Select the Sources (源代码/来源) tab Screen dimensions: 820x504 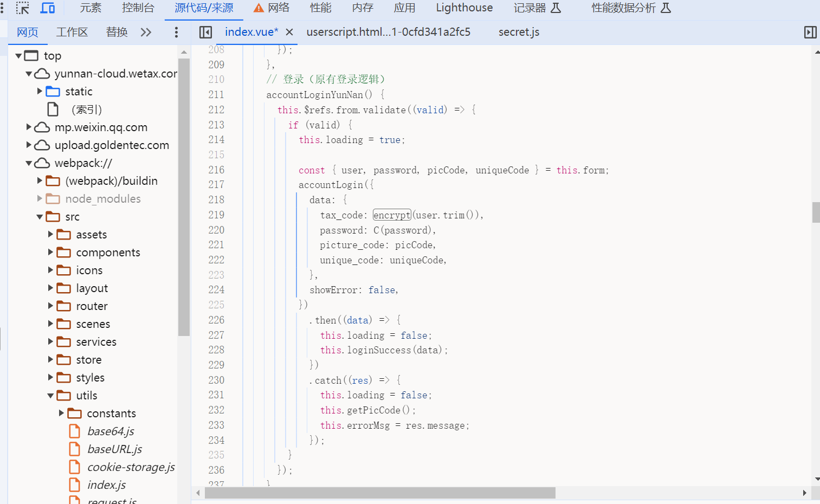point(204,8)
